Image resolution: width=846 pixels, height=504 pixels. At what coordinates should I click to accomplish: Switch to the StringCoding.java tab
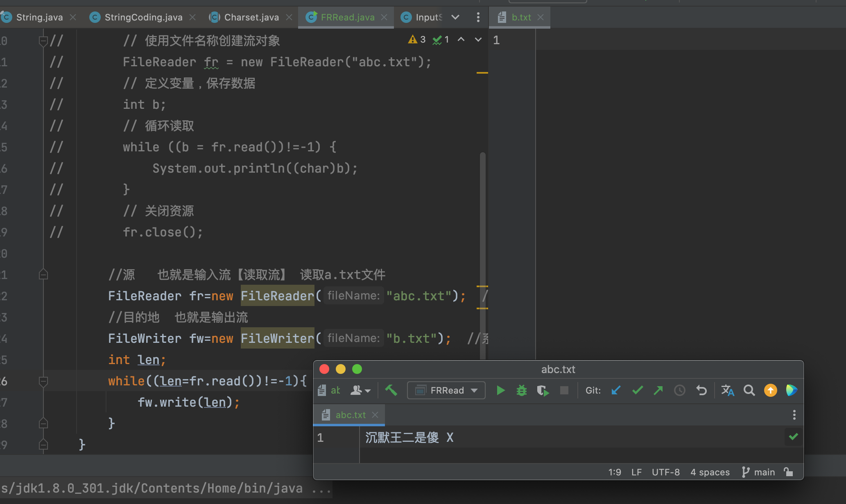coord(143,17)
